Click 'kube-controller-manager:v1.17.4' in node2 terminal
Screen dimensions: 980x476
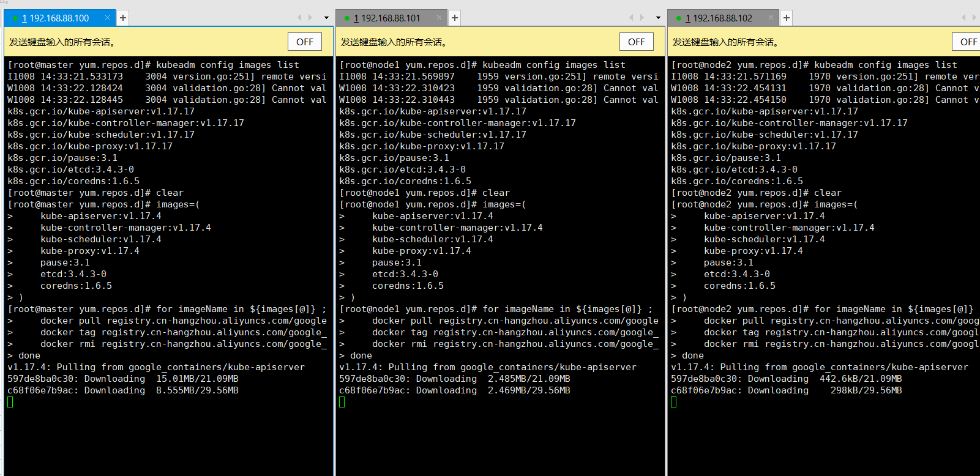pos(789,228)
